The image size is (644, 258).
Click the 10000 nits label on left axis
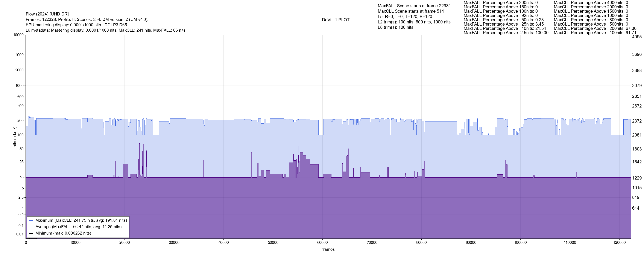[18, 35]
